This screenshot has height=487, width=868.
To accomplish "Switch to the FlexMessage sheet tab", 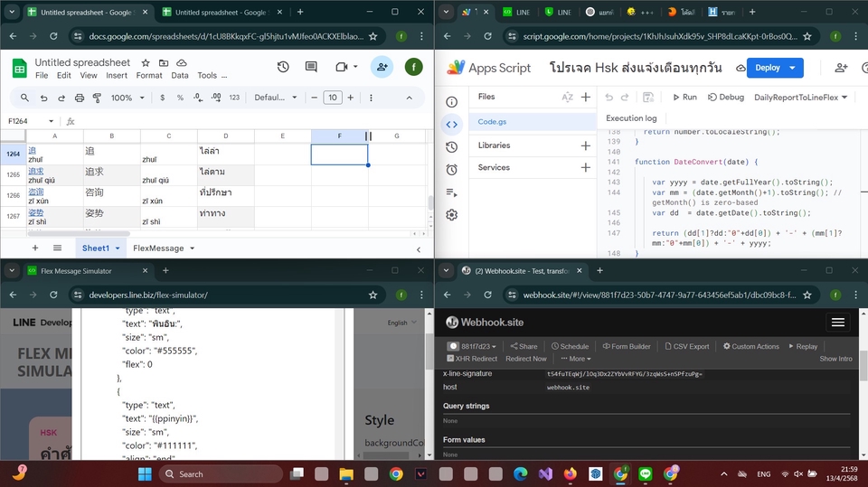I will (x=158, y=248).
